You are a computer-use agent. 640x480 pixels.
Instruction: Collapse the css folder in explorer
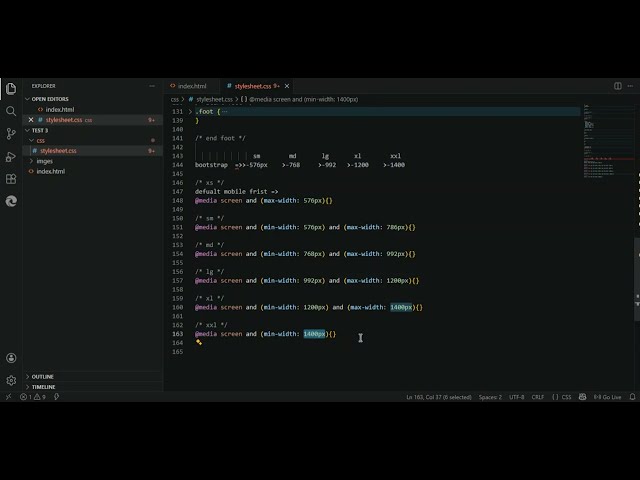point(40,140)
